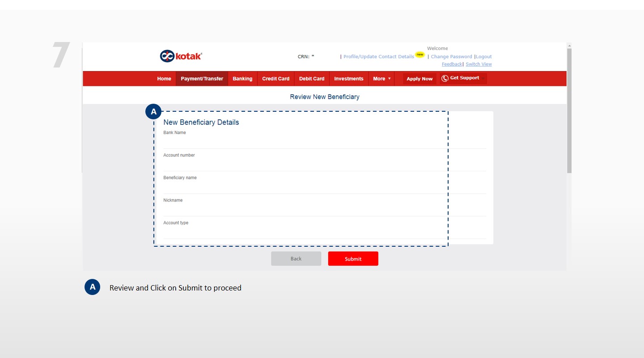Click the phone icon in Get Support
Screen dimensions: 644x358
click(x=445, y=78)
